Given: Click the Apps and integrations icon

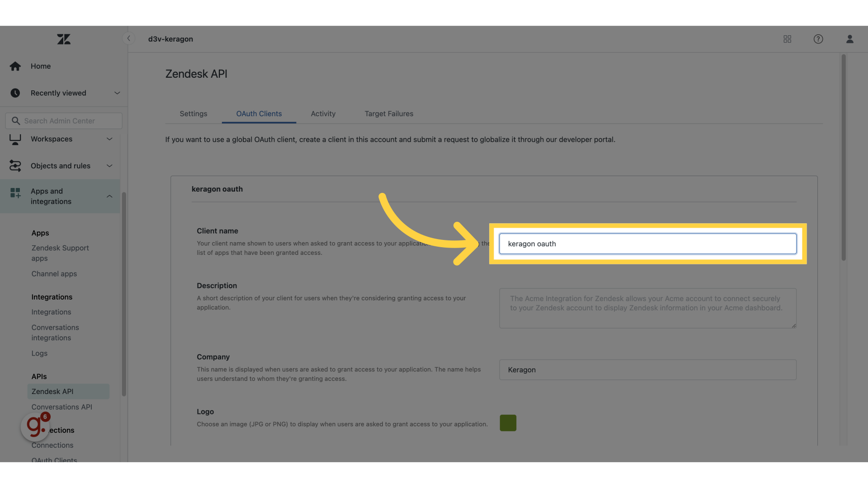Looking at the screenshot, I should [x=15, y=193].
